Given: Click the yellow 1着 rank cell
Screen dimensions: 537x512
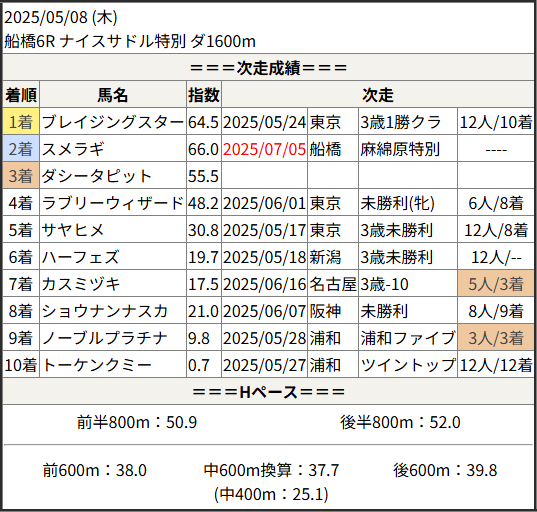Looking at the screenshot, I should (21, 122).
